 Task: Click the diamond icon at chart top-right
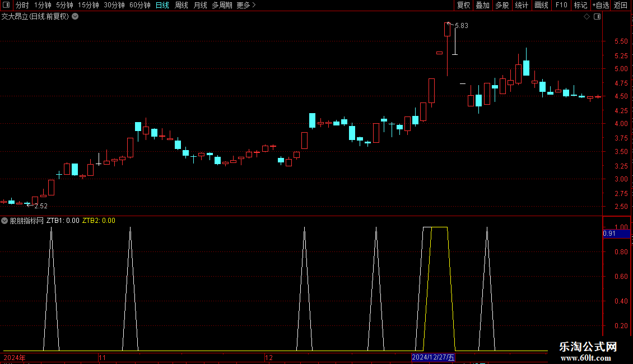click(x=587, y=17)
